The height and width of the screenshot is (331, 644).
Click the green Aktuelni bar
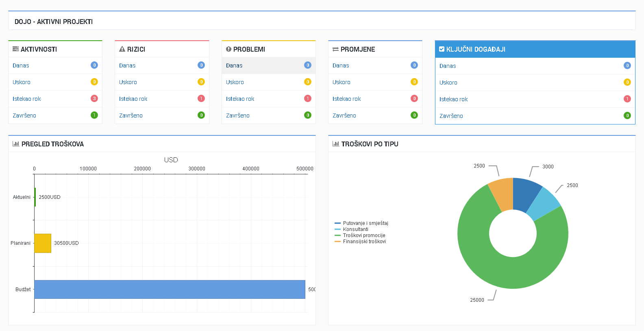coord(35,197)
